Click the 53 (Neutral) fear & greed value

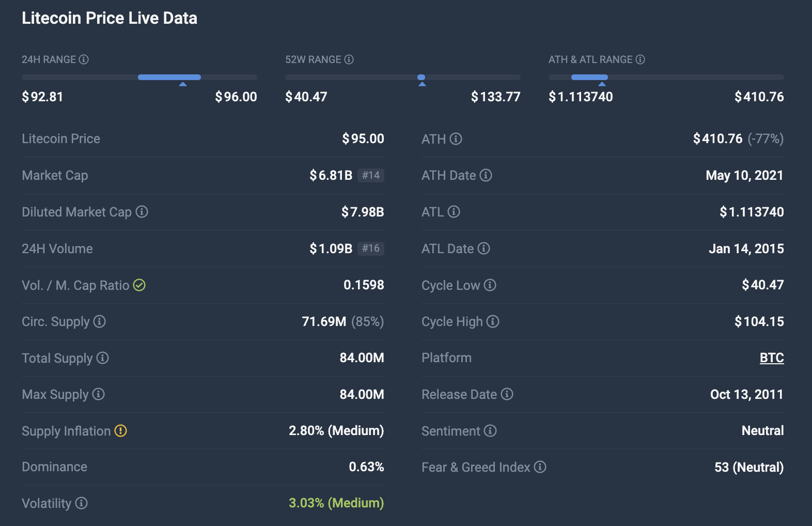pos(749,467)
